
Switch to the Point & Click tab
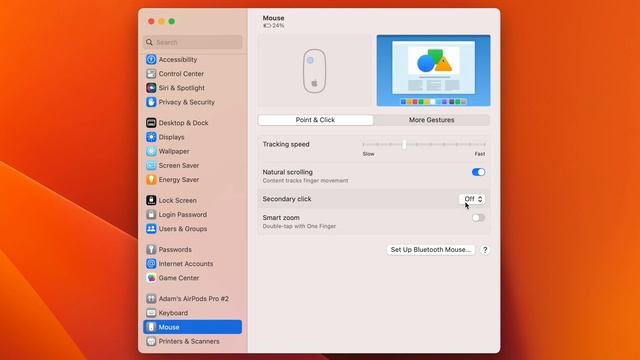pyautogui.click(x=316, y=120)
